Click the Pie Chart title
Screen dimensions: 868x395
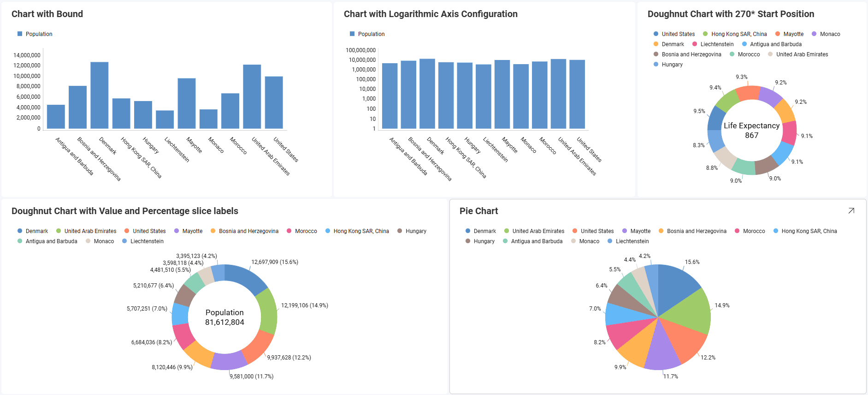pos(478,211)
